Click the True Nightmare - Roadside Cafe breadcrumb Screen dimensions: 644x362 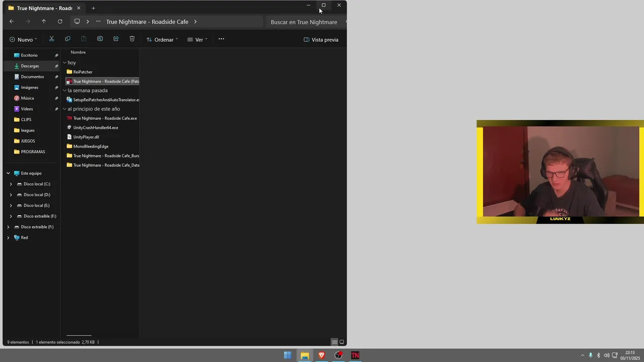[147, 22]
